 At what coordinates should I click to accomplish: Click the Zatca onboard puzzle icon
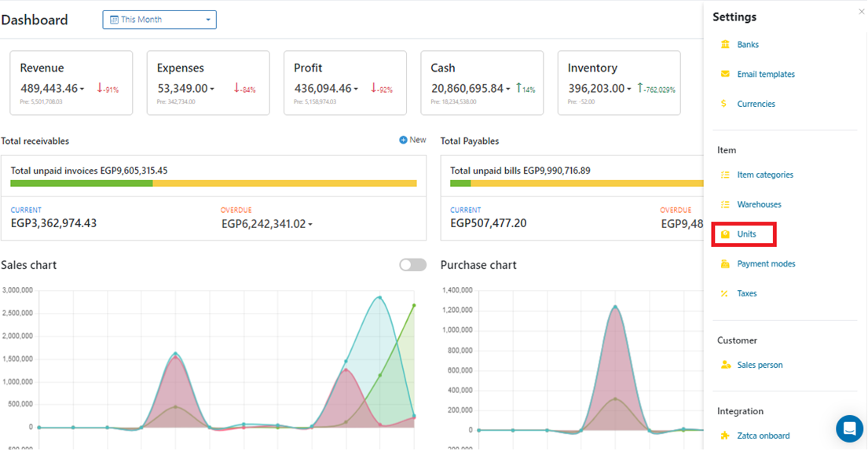pos(724,435)
